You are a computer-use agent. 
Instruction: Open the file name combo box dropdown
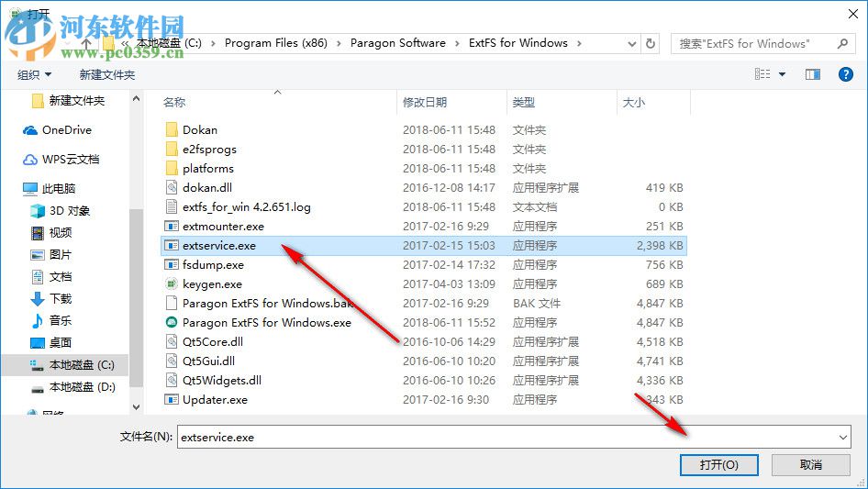pyautogui.click(x=842, y=437)
